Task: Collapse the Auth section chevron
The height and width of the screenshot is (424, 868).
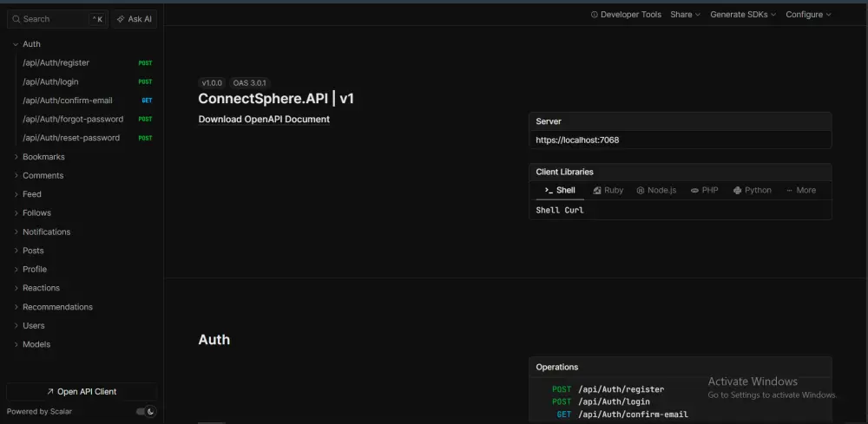Action: pos(16,44)
